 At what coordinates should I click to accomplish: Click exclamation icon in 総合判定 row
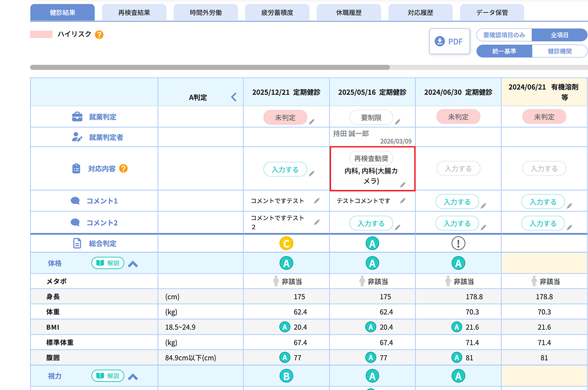[458, 243]
